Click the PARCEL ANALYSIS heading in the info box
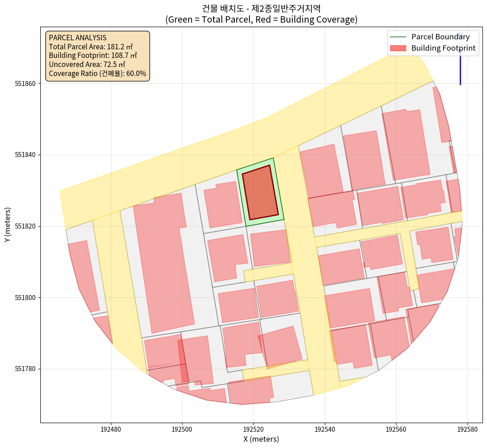This screenshot has height=448, width=487. point(77,38)
